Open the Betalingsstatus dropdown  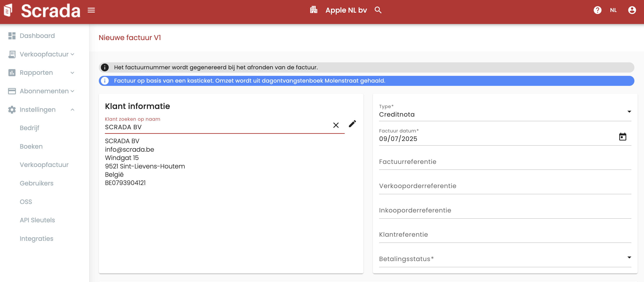(505, 259)
